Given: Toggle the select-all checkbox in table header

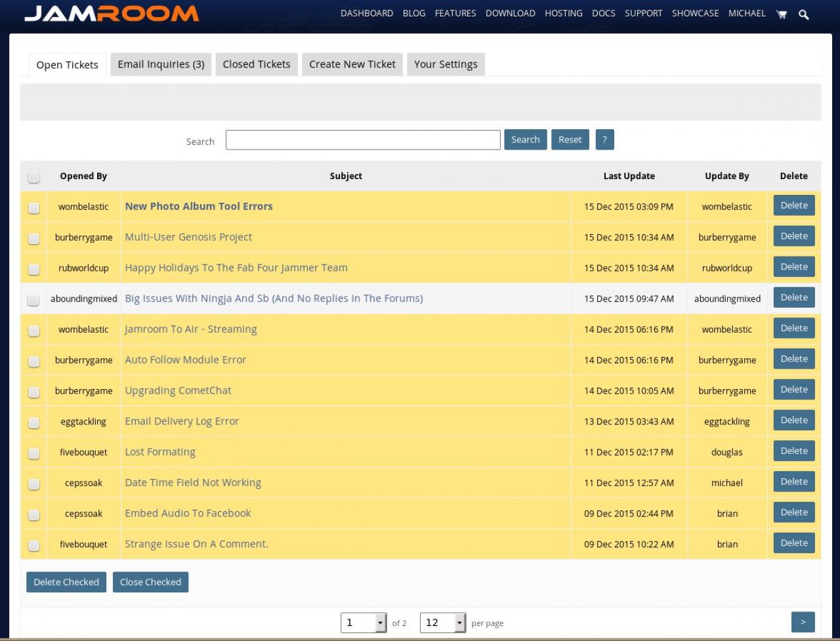Looking at the screenshot, I should point(34,177).
